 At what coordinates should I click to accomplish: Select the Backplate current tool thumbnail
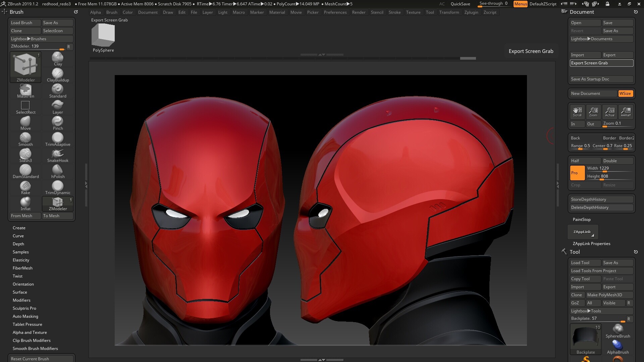tap(586, 339)
